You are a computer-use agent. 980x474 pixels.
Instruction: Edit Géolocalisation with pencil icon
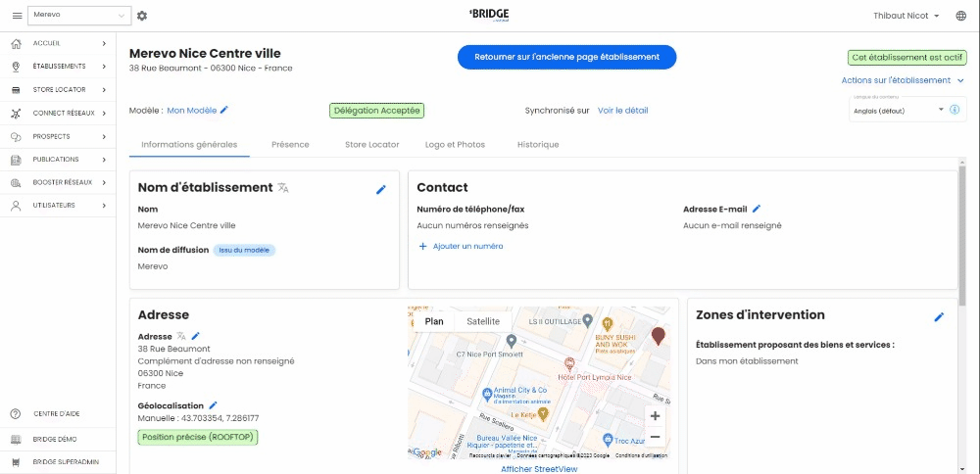pos(213,405)
